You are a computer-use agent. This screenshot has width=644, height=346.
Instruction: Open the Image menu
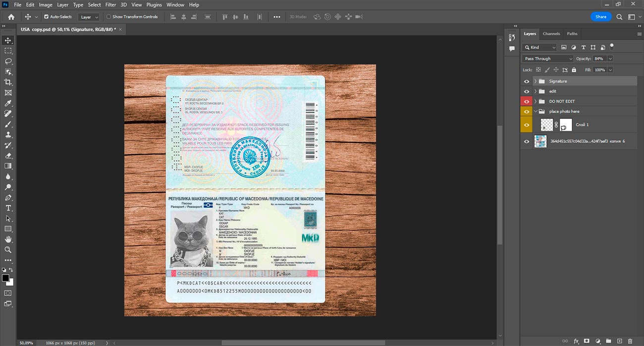pos(46,4)
